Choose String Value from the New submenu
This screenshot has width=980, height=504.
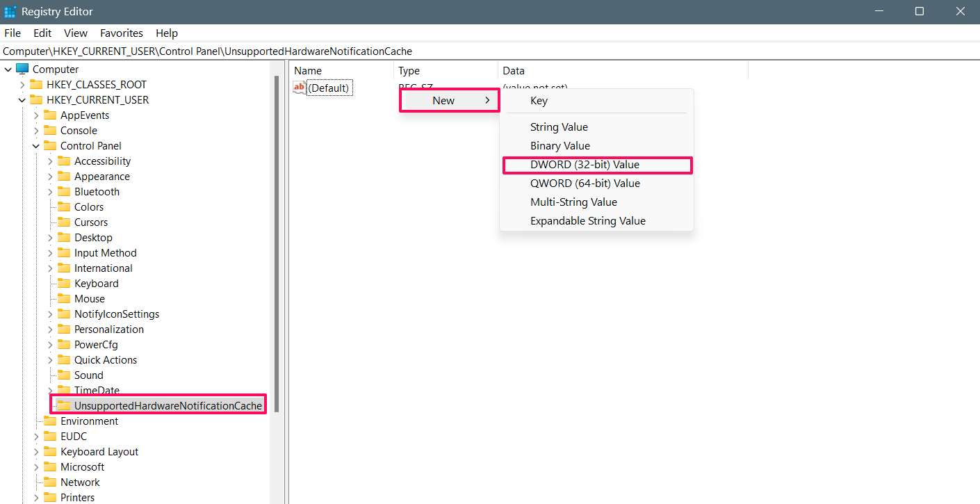[x=596, y=127]
